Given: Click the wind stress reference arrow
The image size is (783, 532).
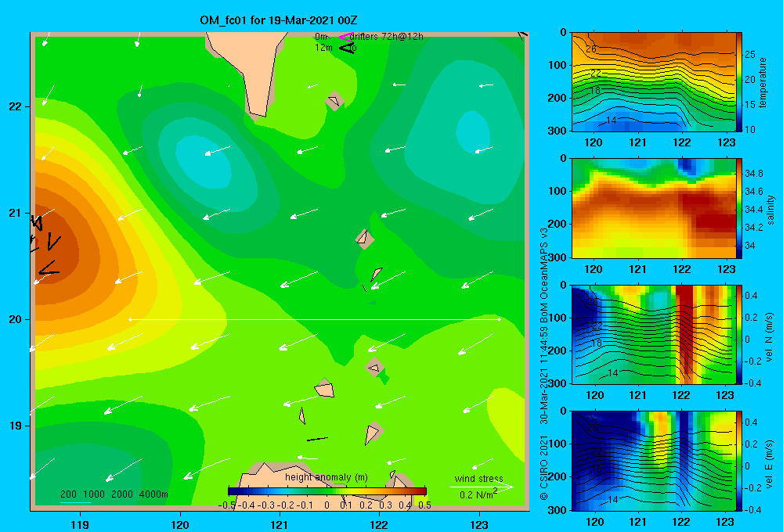Looking at the screenshot, I should 481,487.
